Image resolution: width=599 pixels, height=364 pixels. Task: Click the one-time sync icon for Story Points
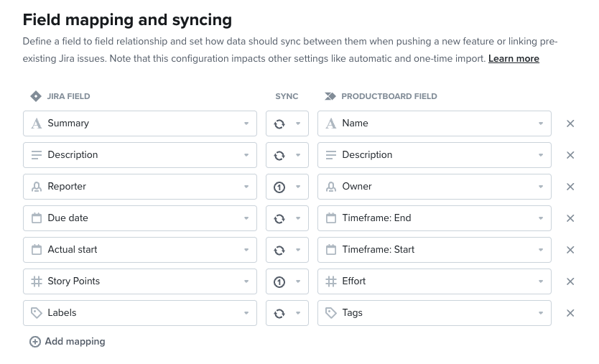pos(279,282)
